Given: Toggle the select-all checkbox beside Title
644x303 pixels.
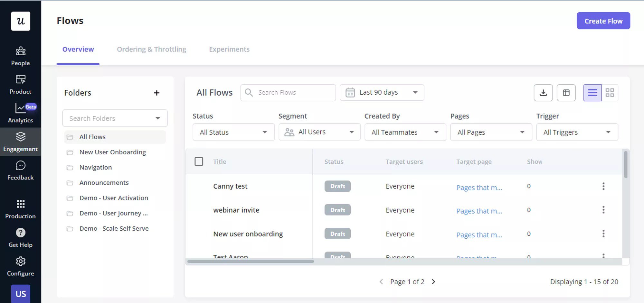Looking at the screenshot, I should click(199, 161).
